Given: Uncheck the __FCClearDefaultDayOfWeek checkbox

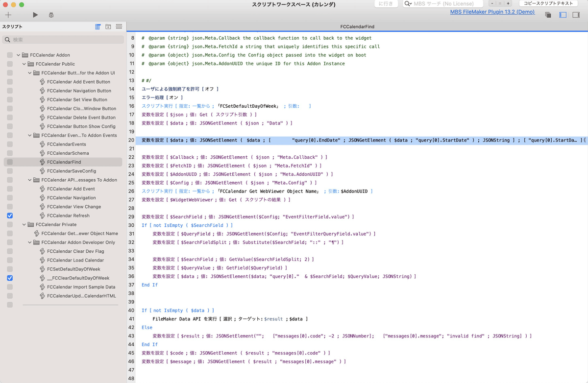Looking at the screenshot, I should [x=10, y=278].
